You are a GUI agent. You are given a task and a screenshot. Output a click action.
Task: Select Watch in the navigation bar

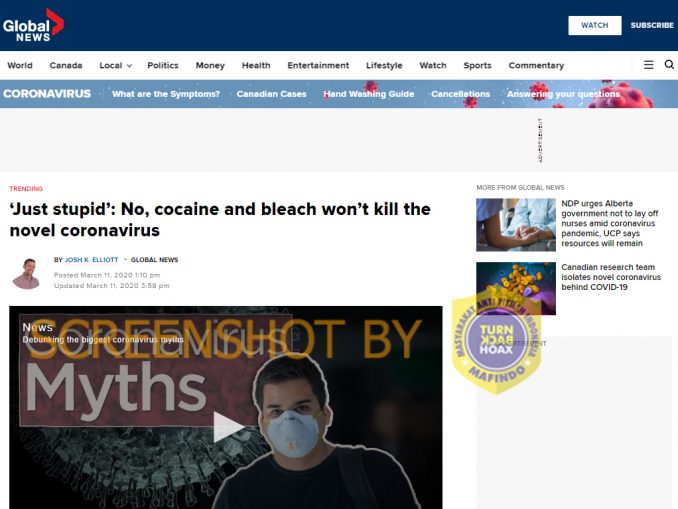click(x=433, y=65)
